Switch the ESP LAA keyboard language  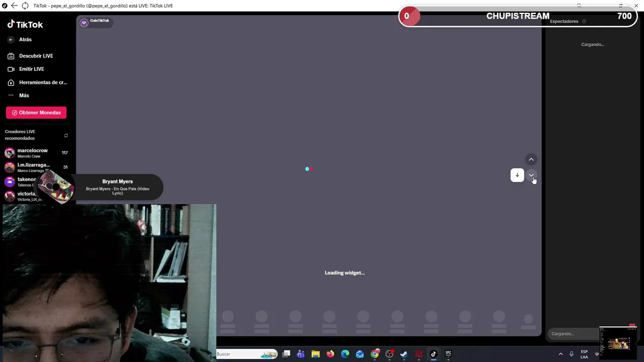(x=584, y=354)
